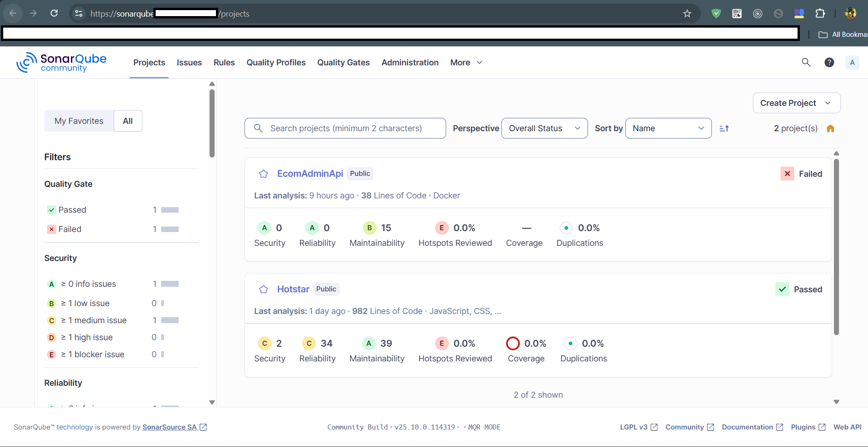868x447 pixels.
Task: Filter by Passed quality gate
Action: (x=72, y=210)
